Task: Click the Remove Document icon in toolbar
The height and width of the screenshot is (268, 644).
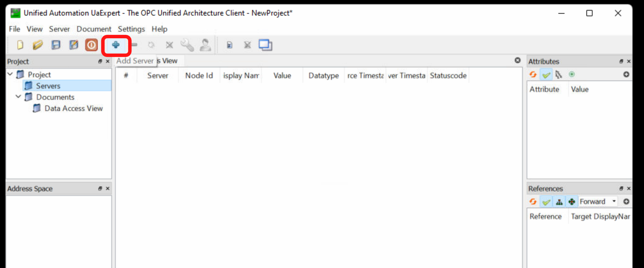Action: tap(247, 45)
